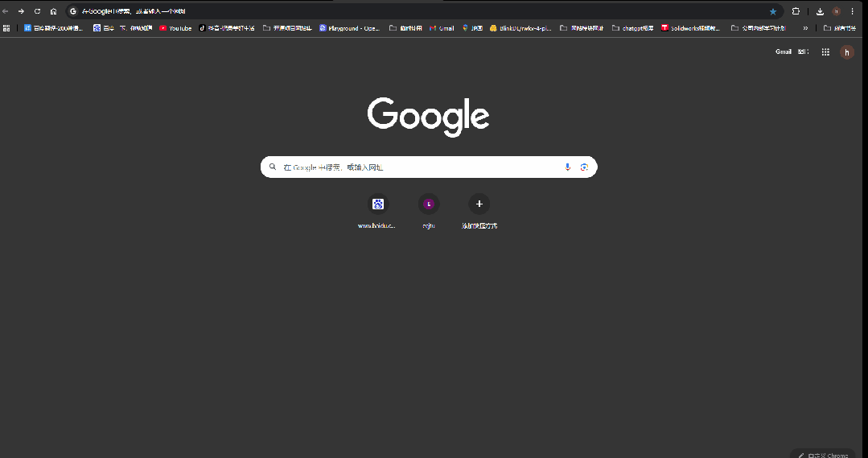Click the blue bookmark star in the address bar
Screen dimensions: 868x458
773,11
